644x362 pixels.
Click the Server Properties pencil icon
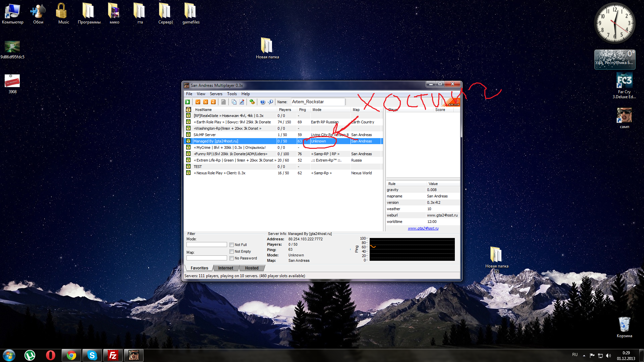tap(242, 102)
